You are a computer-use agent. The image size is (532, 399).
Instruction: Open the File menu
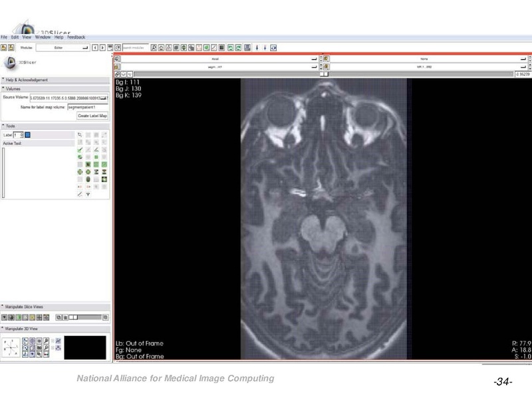pyautogui.click(x=4, y=37)
